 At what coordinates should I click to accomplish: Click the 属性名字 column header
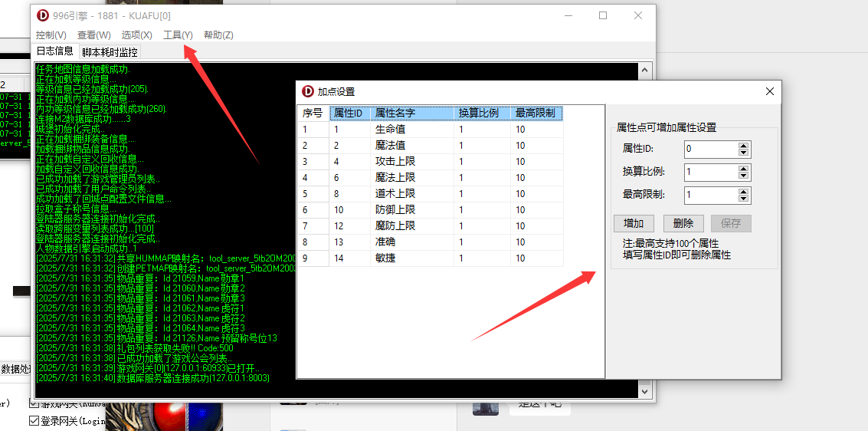click(x=412, y=113)
